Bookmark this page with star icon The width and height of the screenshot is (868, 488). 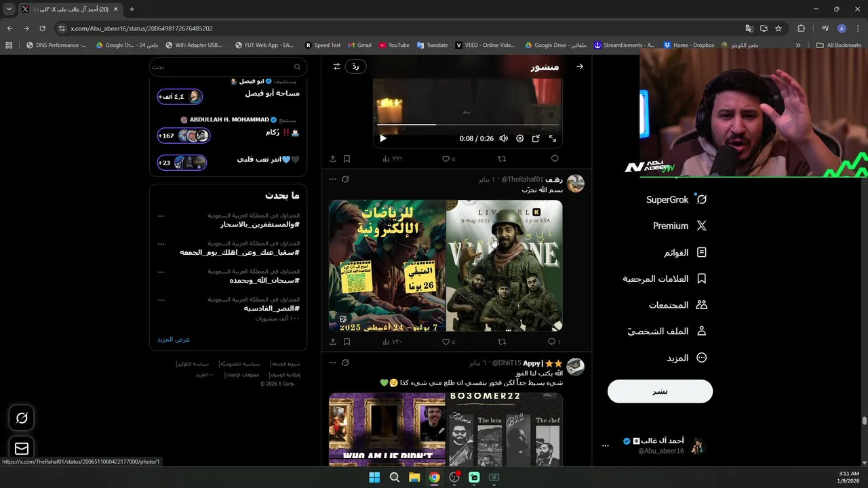click(x=778, y=28)
